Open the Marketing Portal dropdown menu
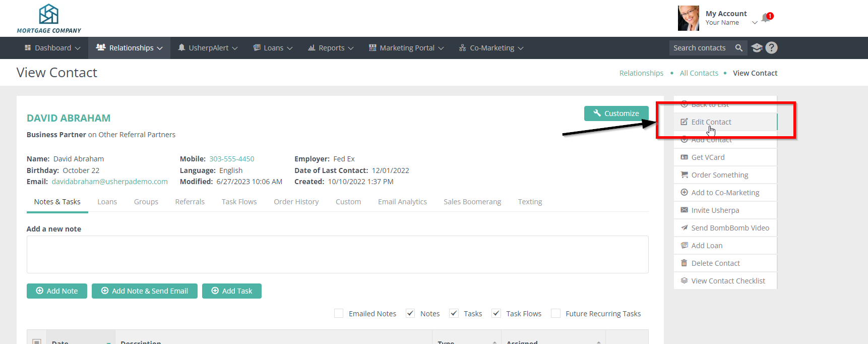Screen dimensions: 868x344 point(406,48)
